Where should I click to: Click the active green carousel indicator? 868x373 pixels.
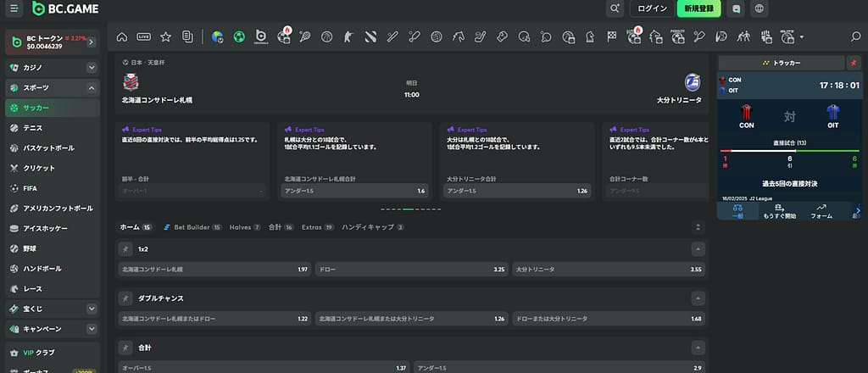[x=408, y=209]
